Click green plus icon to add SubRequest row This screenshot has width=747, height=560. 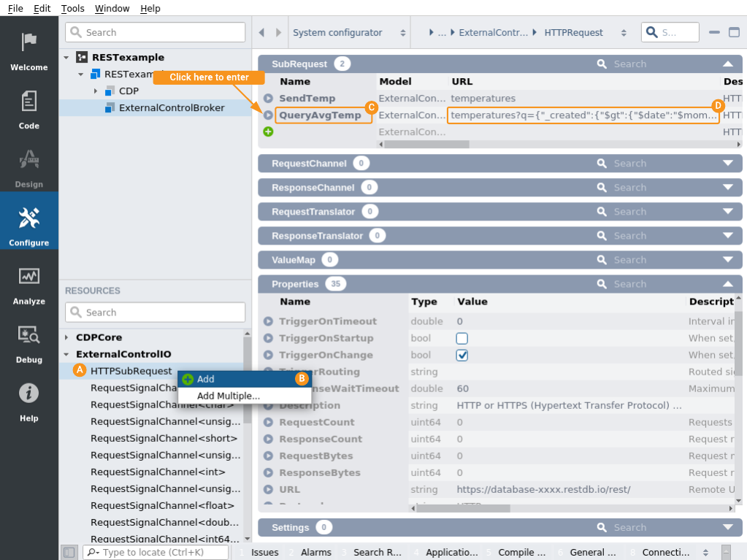pos(268,131)
